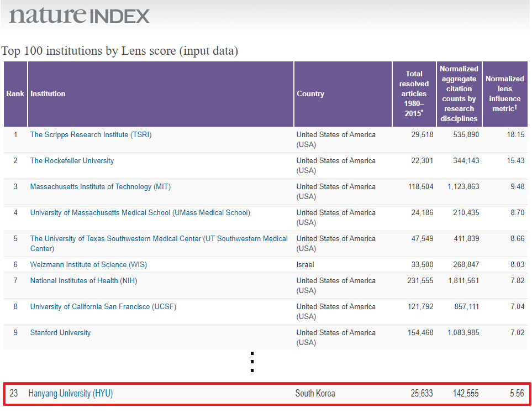532x412 pixels.
Task: Click Normalized aggregate citation counts header
Action: 459,94
